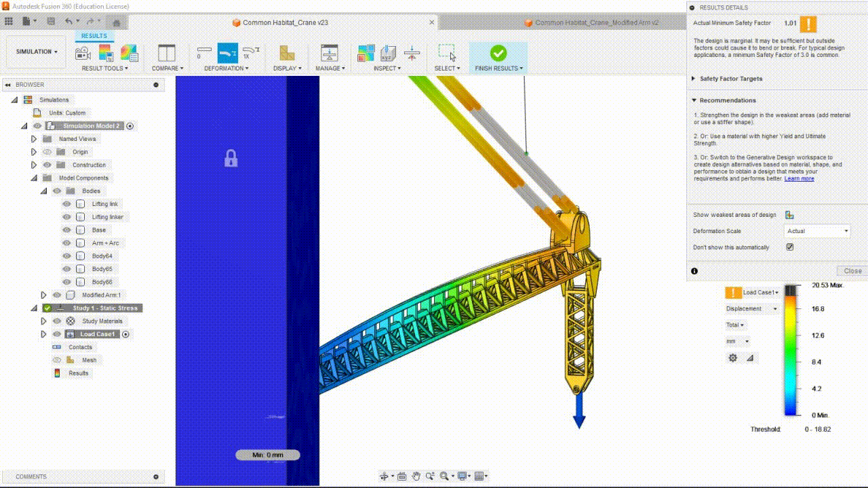The width and height of the screenshot is (868, 488).
Task: Click the Finish Results green checkmark
Action: point(498,53)
